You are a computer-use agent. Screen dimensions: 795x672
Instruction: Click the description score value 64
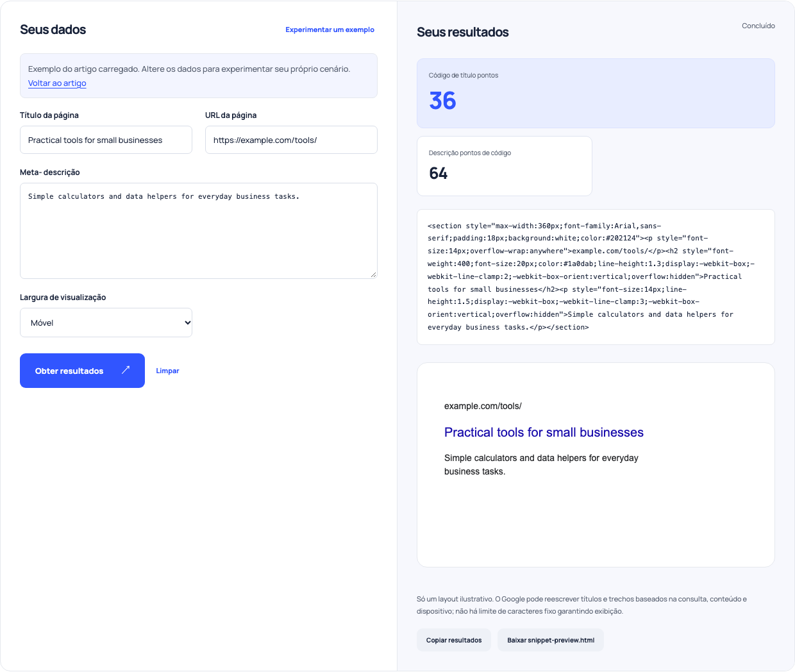tap(439, 173)
